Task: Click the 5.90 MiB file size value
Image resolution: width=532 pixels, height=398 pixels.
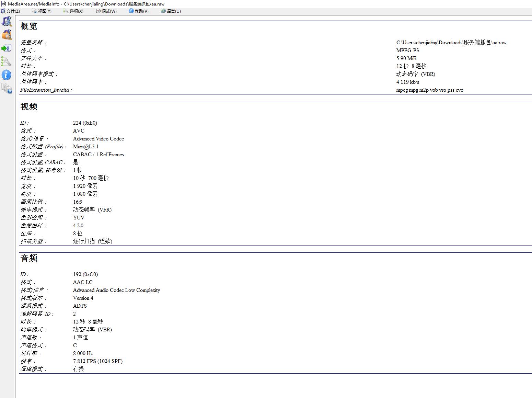Action: coord(406,58)
